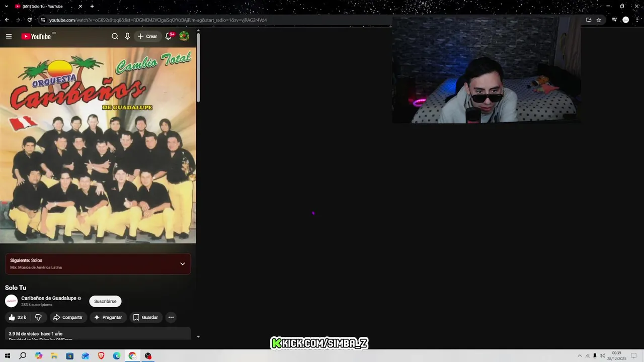The width and height of the screenshot is (644, 362).
Task: Open the Chrome three-dot menu
Action: tap(637, 20)
